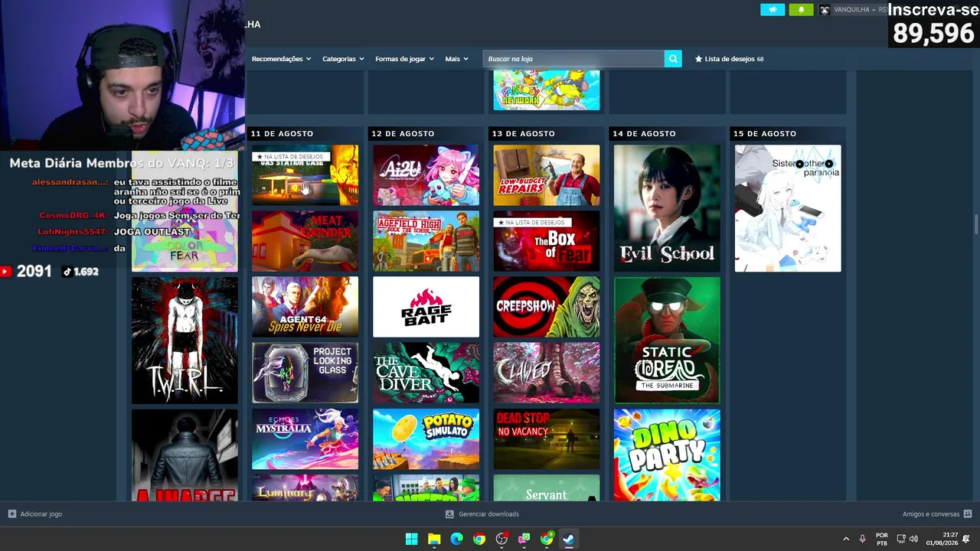Open the Sister Other paranoia thumbnail
The height and width of the screenshot is (551, 980).
pyautogui.click(x=788, y=208)
